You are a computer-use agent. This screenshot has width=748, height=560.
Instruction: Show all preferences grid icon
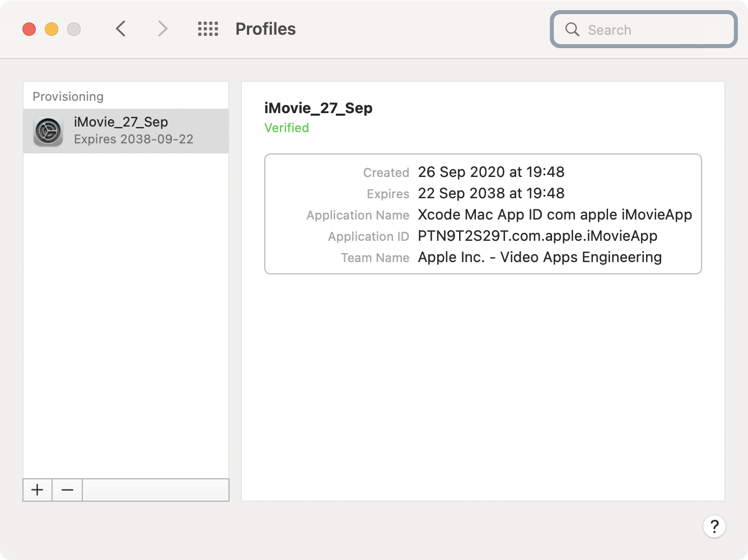coord(208,29)
